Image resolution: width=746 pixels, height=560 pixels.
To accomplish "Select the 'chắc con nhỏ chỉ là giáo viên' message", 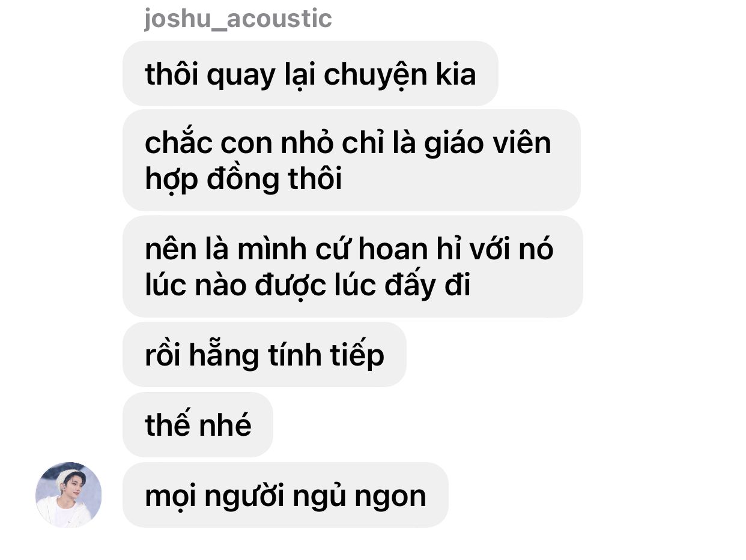I will click(352, 160).
